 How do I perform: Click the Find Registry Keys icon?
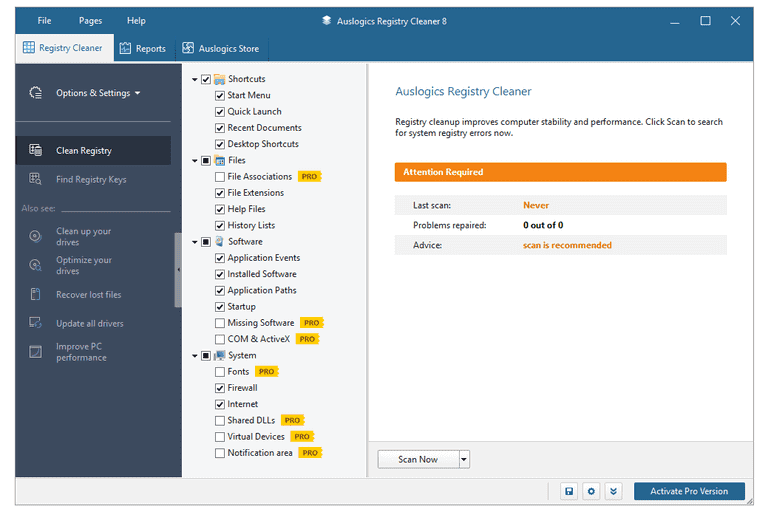(36, 180)
